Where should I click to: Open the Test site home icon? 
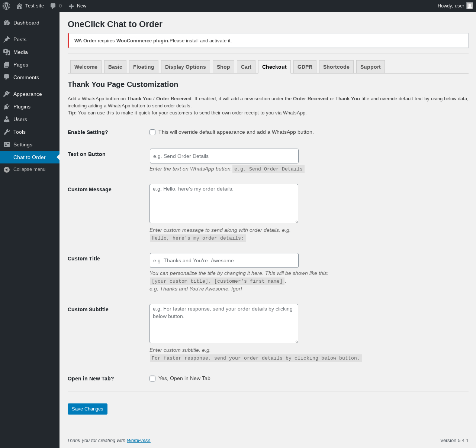(19, 6)
